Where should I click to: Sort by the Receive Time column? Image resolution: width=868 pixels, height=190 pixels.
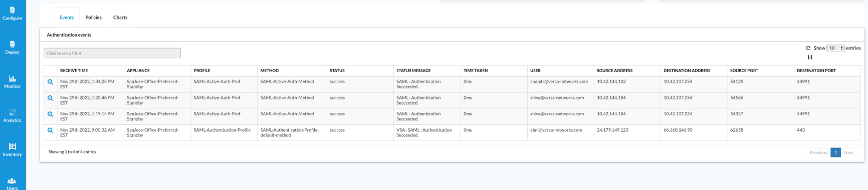74,71
